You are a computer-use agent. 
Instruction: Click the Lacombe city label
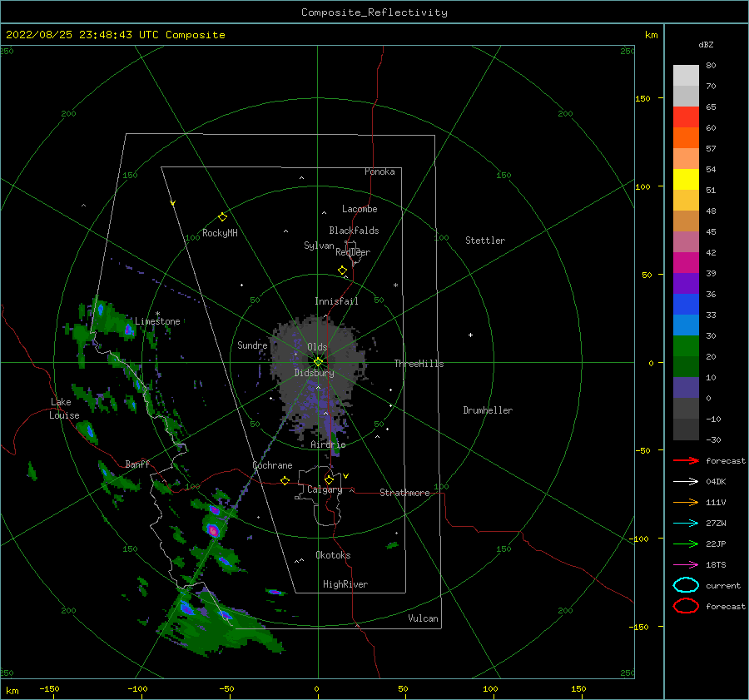(x=360, y=209)
